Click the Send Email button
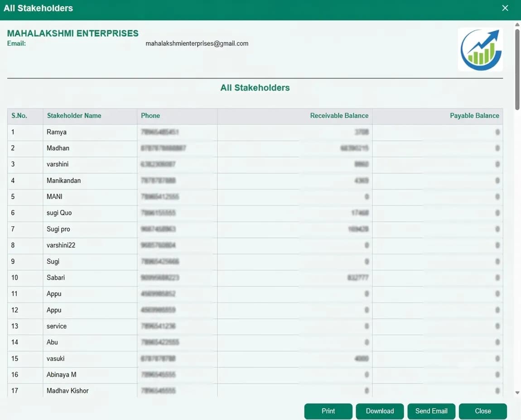The image size is (521, 420). (431, 411)
